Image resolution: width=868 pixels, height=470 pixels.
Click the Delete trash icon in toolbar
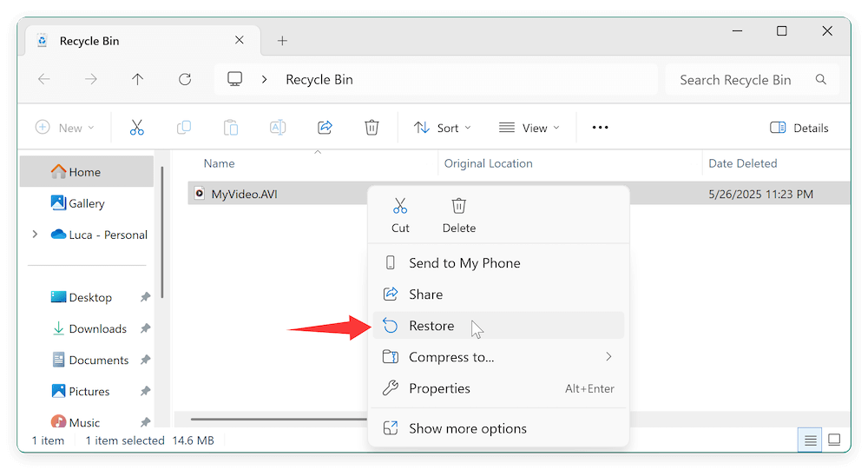coord(372,128)
